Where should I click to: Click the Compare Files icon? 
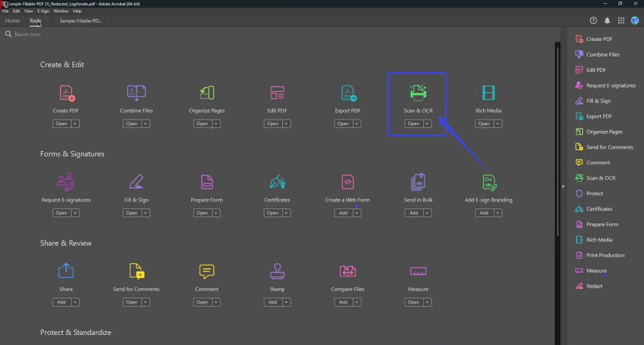coord(348,271)
